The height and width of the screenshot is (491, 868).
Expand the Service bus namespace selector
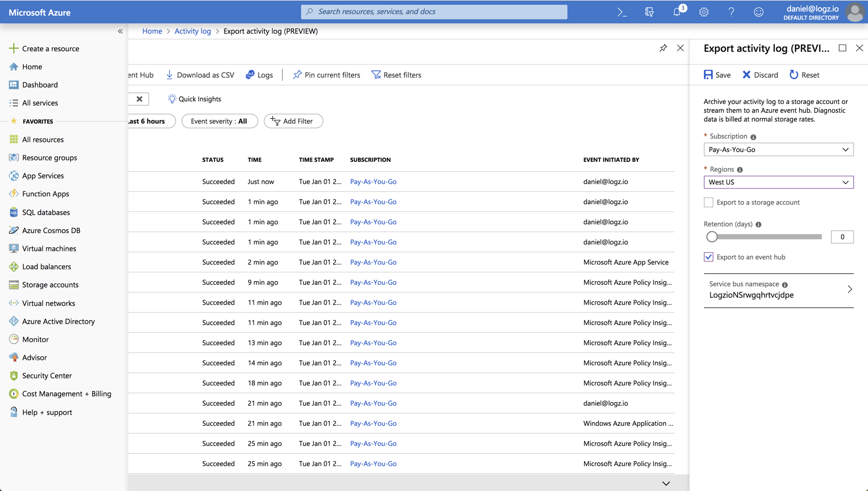[849, 289]
